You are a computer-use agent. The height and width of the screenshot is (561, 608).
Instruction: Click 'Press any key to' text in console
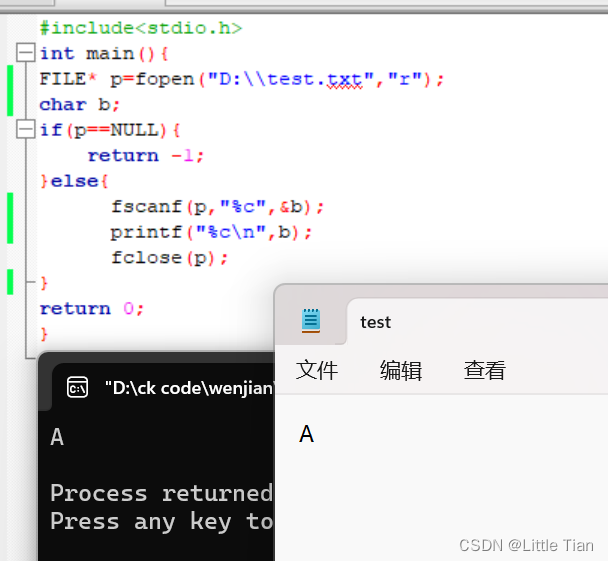coord(162,522)
